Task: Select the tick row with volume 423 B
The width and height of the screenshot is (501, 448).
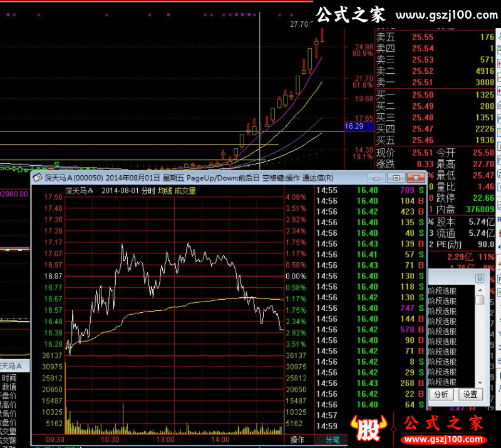Action: pyautogui.click(x=370, y=211)
